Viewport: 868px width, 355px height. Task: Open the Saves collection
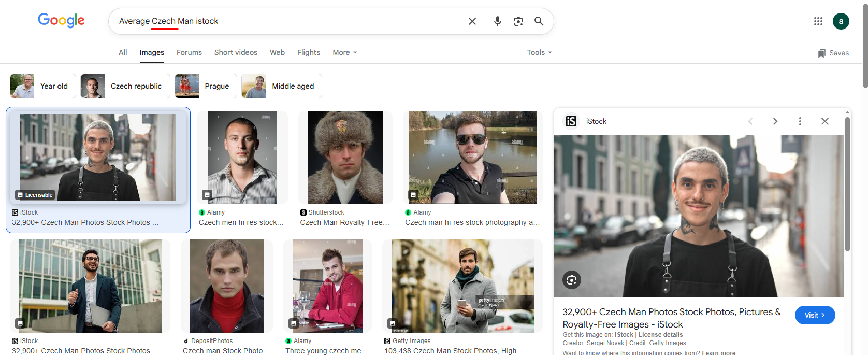point(833,53)
